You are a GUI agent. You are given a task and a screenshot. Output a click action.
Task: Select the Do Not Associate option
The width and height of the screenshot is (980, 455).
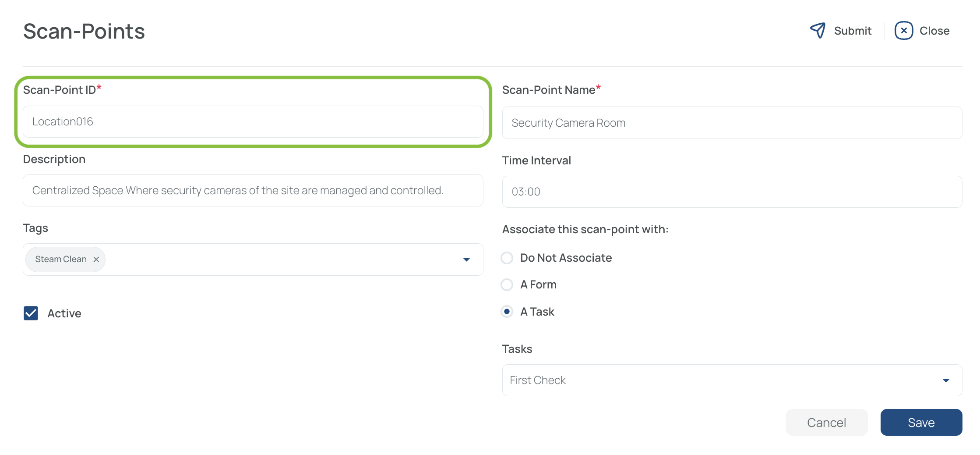pyautogui.click(x=507, y=258)
